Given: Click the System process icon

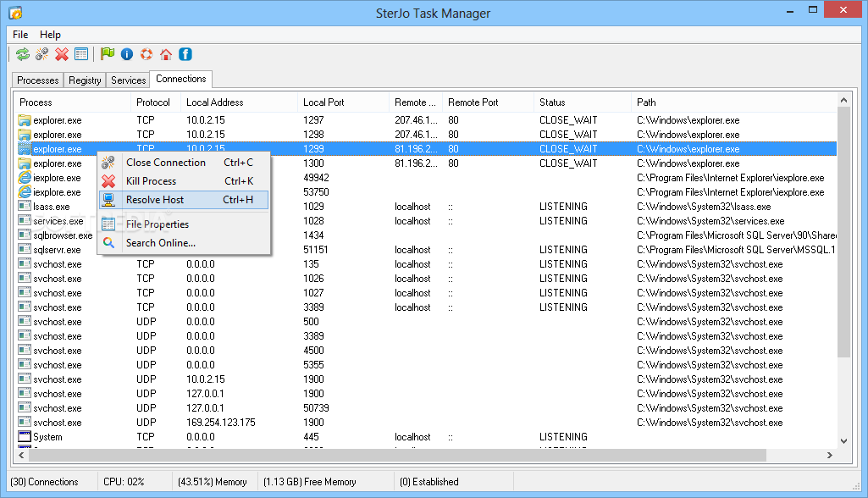Looking at the screenshot, I should pos(25,436).
